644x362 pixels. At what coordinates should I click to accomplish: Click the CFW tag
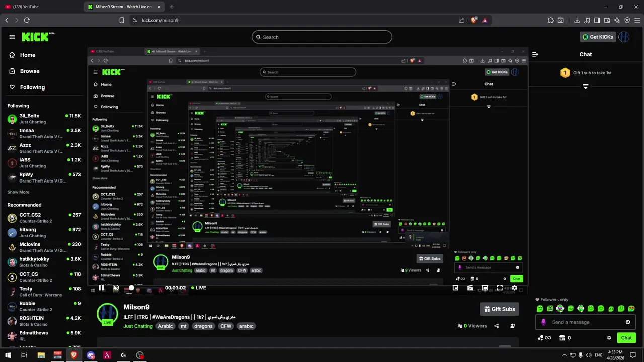pos(226,326)
